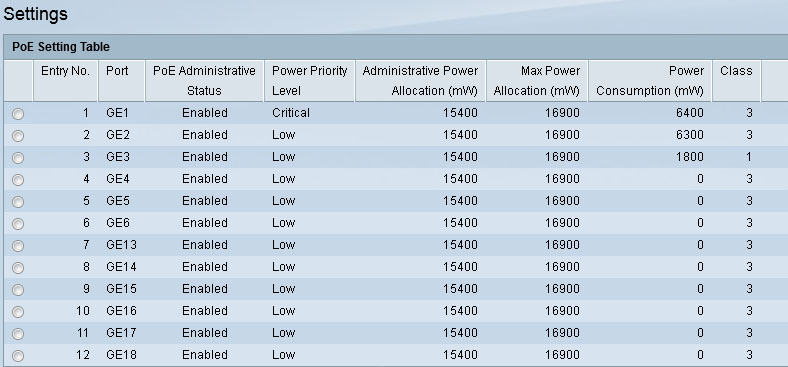The height and width of the screenshot is (367, 788).
Task: Click the GE5 port cell
Action: [118, 201]
